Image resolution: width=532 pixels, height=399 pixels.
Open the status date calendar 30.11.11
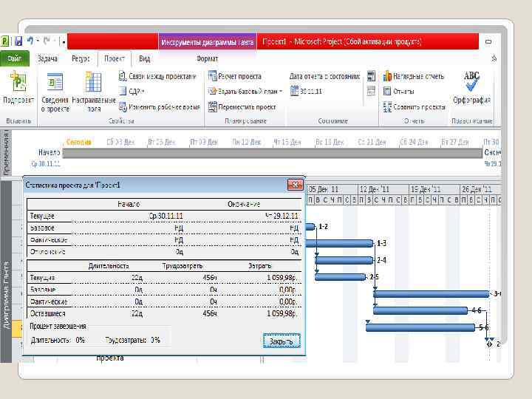tap(306, 92)
